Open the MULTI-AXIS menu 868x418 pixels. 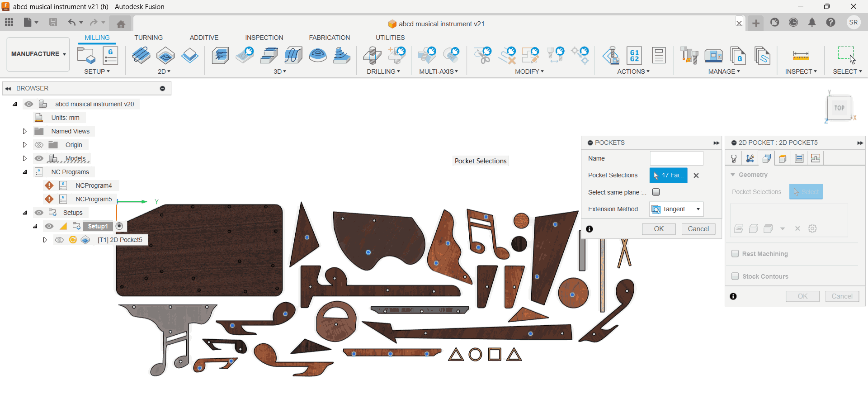pos(439,71)
